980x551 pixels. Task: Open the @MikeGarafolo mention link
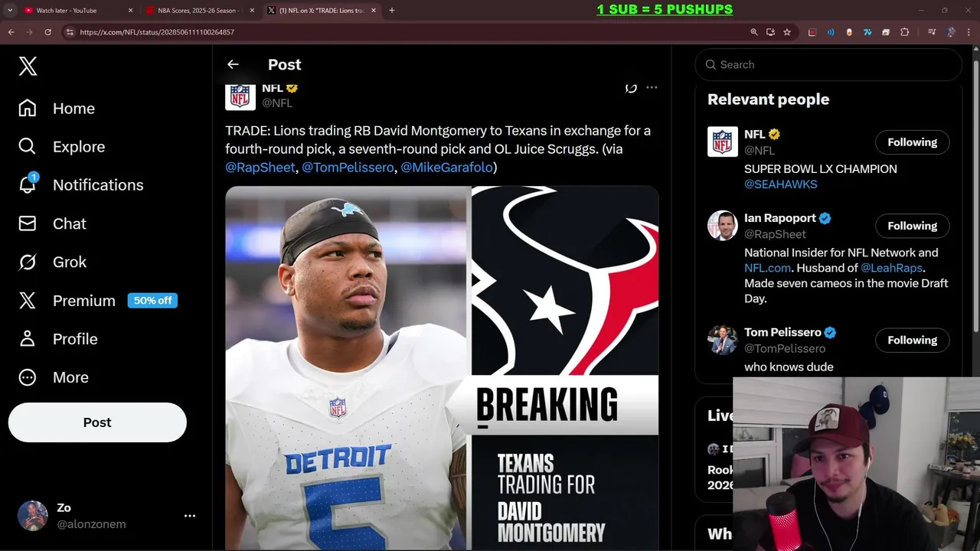coord(446,167)
